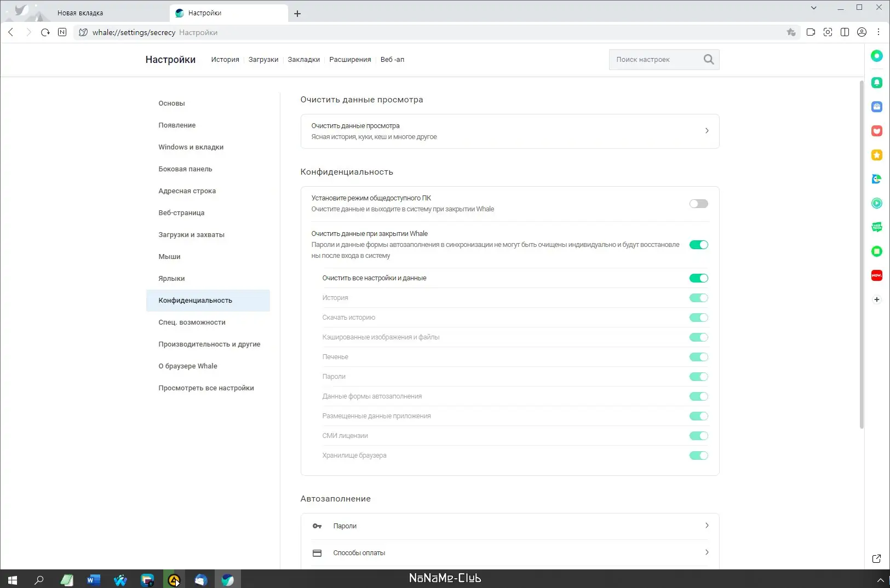Click the pop-out icon at sidebar bottom
Screen dimensions: 890x588
(x=876, y=558)
